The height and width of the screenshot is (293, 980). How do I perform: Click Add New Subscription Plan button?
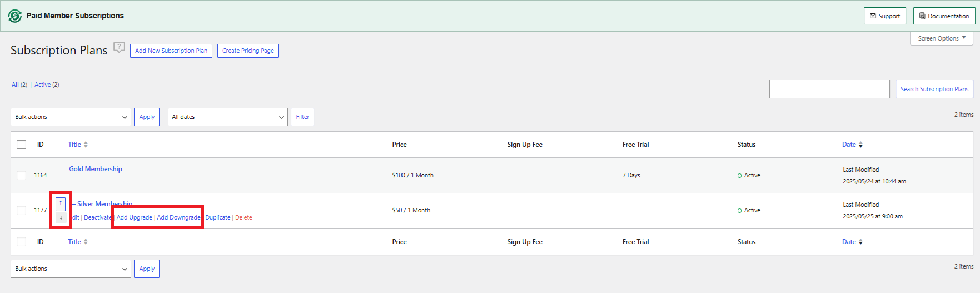pyautogui.click(x=171, y=51)
